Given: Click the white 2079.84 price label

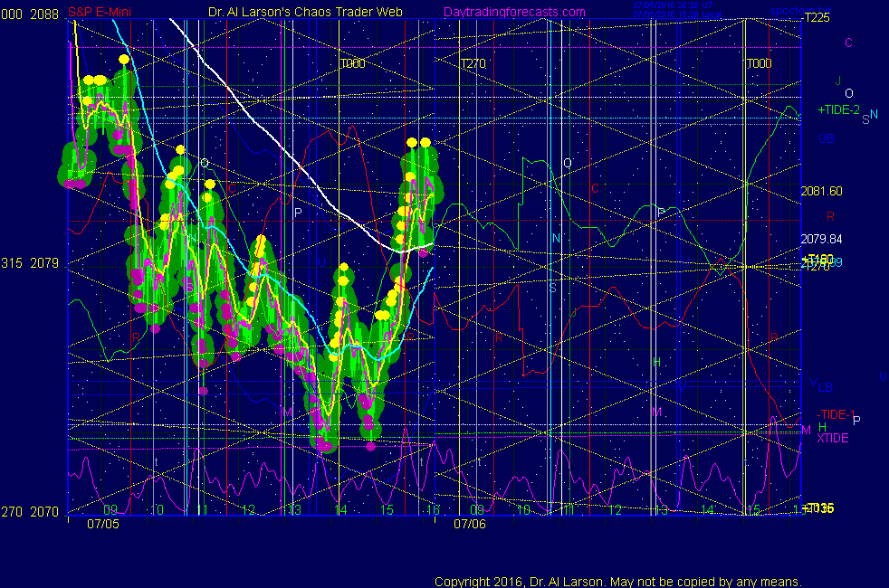Looking at the screenshot, I should point(821,239).
